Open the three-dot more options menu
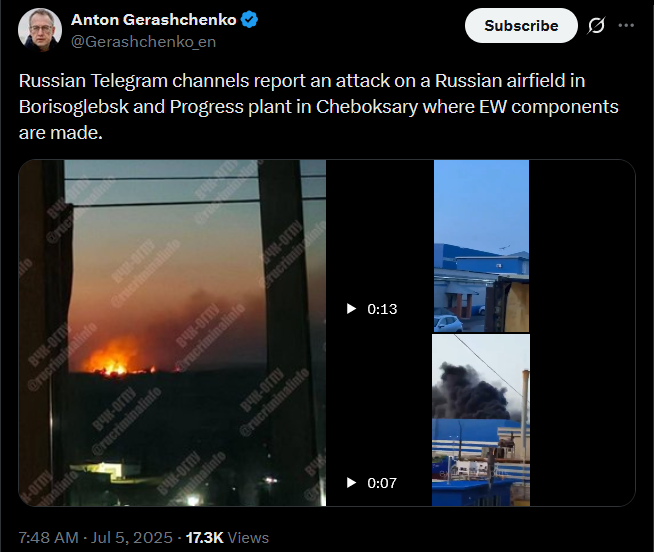The height and width of the screenshot is (552, 654). click(x=626, y=26)
